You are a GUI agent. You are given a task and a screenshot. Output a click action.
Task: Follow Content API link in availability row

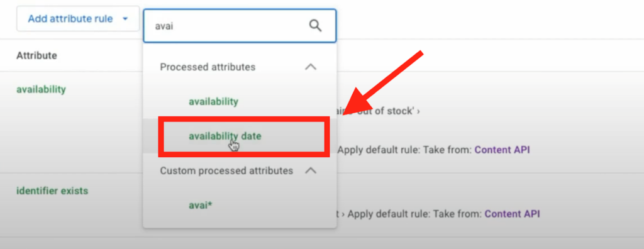(x=502, y=150)
